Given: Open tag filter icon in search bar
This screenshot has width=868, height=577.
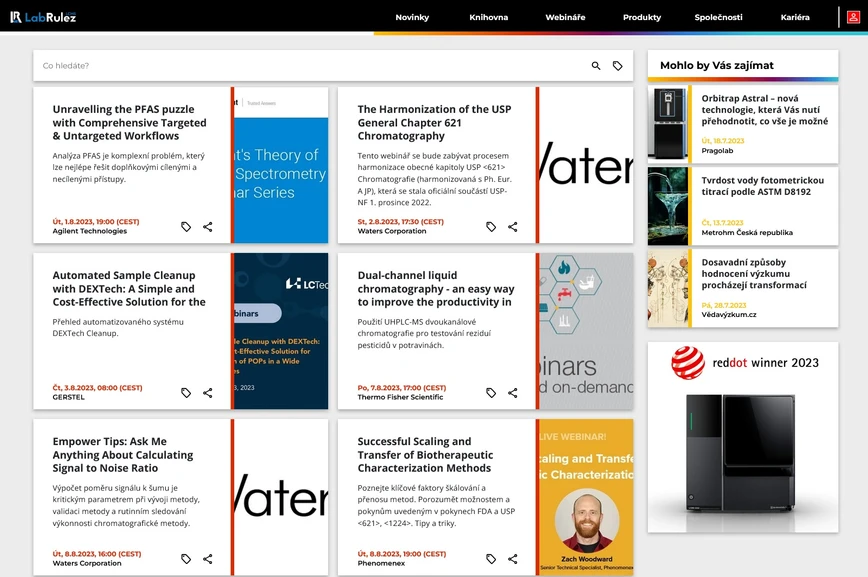Looking at the screenshot, I should (617, 66).
